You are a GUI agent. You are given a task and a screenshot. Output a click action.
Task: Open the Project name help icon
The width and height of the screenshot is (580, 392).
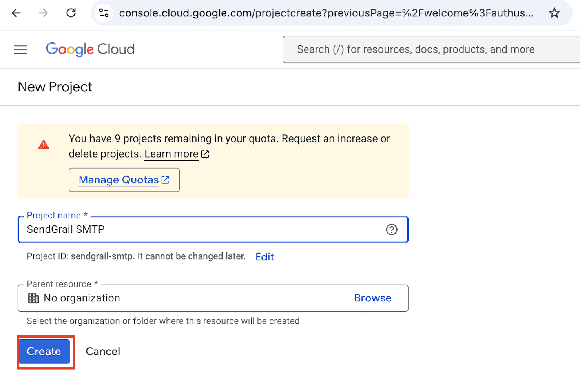pos(392,229)
